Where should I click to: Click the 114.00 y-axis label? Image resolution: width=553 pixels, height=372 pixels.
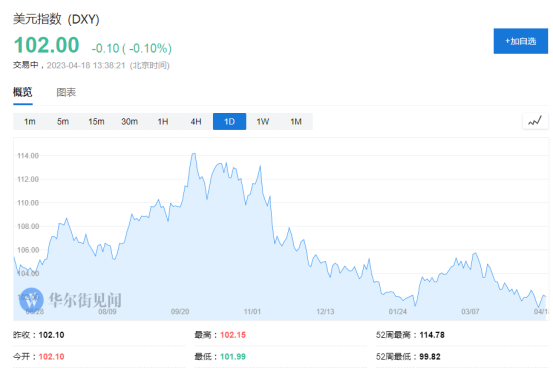[28, 155]
